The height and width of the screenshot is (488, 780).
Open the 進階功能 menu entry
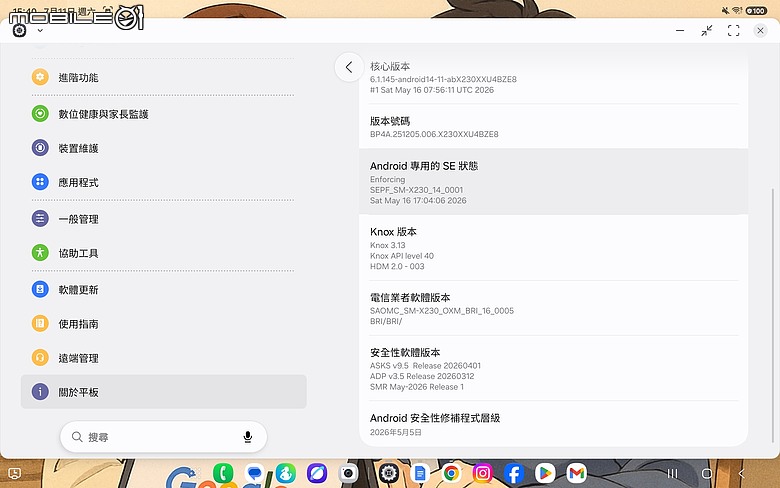tap(164, 77)
